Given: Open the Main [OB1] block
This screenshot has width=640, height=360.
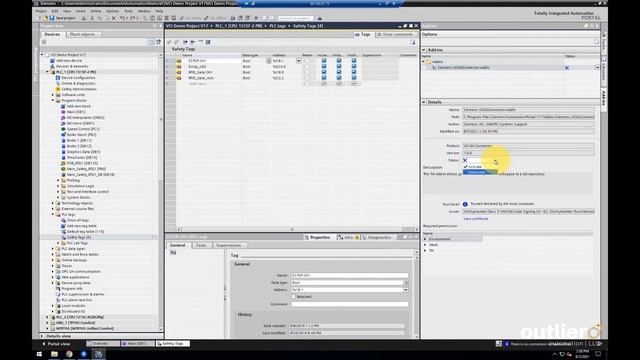Looking at the screenshot, I should pyautogui.click(x=76, y=112).
